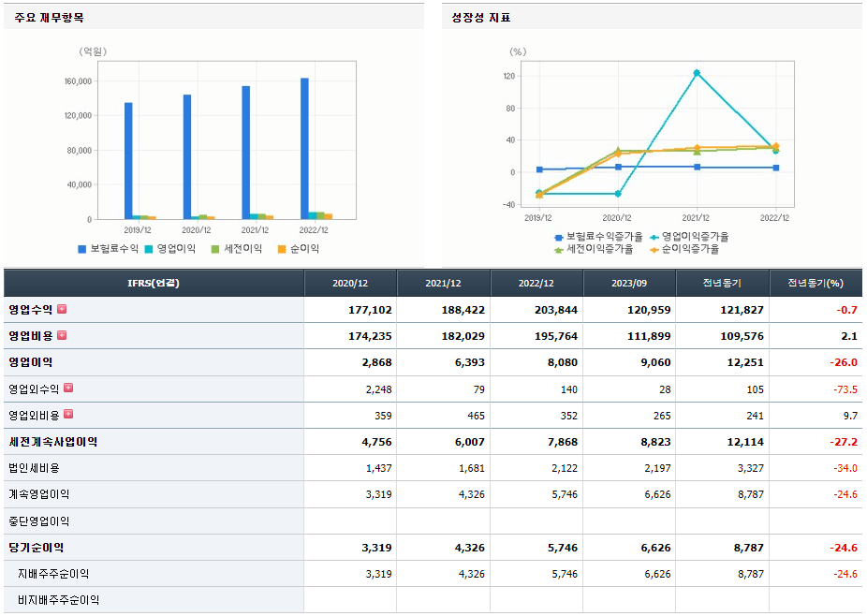The image size is (867, 616).
Task: Click the 순이익 orange legend swatch
Action: point(282,249)
